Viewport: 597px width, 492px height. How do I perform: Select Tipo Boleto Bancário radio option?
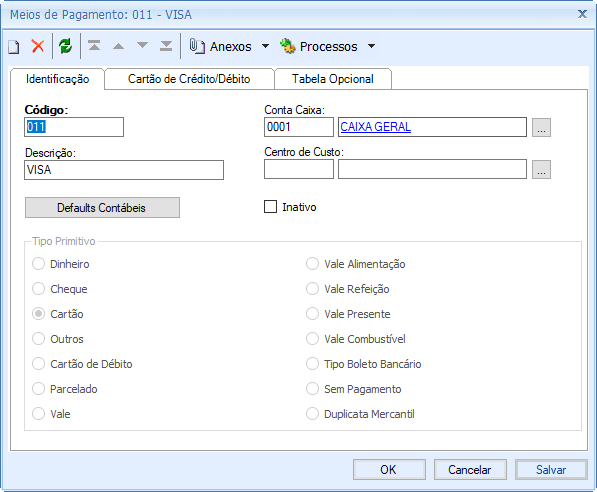[x=312, y=364]
